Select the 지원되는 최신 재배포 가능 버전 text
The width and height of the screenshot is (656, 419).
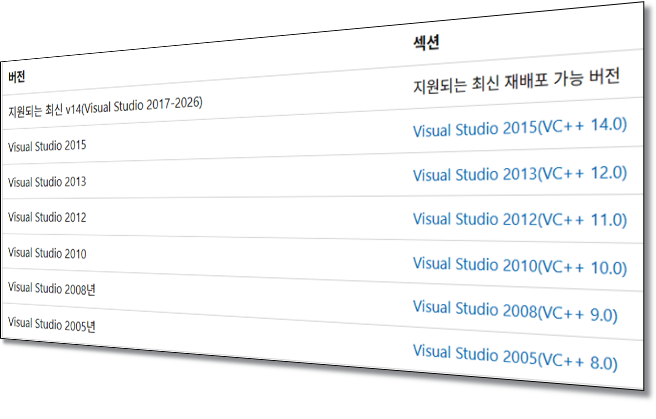click(x=516, y=81)
